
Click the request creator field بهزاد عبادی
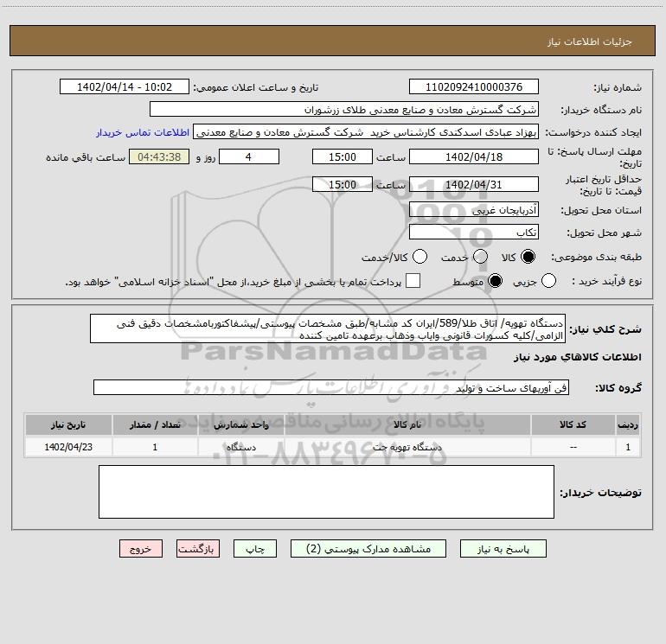pyautogui.click(x=366, y=132)
